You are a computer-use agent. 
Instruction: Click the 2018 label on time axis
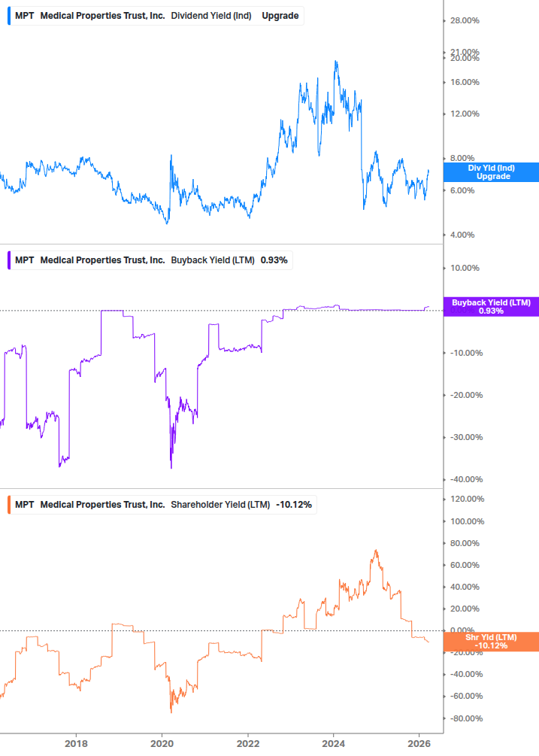76,743
